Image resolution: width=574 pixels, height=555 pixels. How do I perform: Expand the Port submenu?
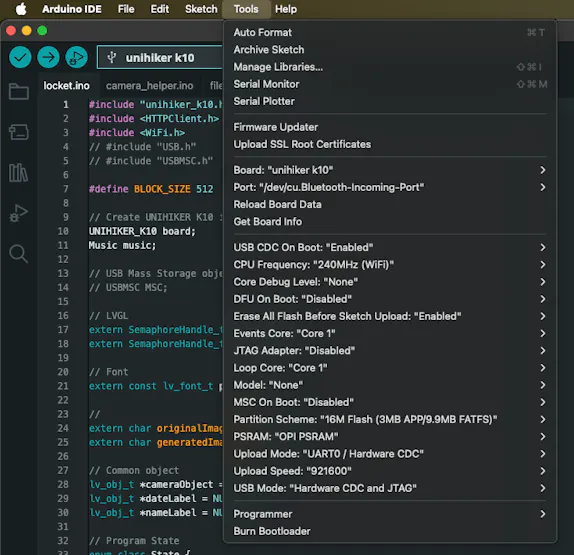[x=390, y=187]
